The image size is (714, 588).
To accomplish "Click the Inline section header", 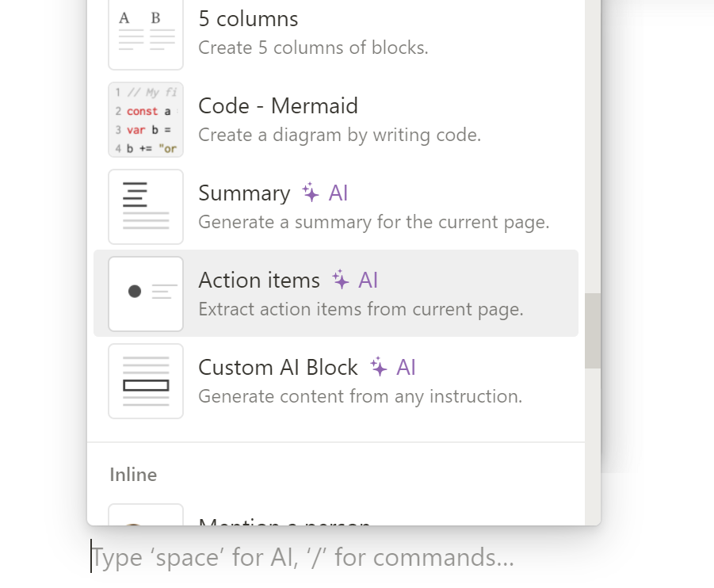I will (133, 475).
